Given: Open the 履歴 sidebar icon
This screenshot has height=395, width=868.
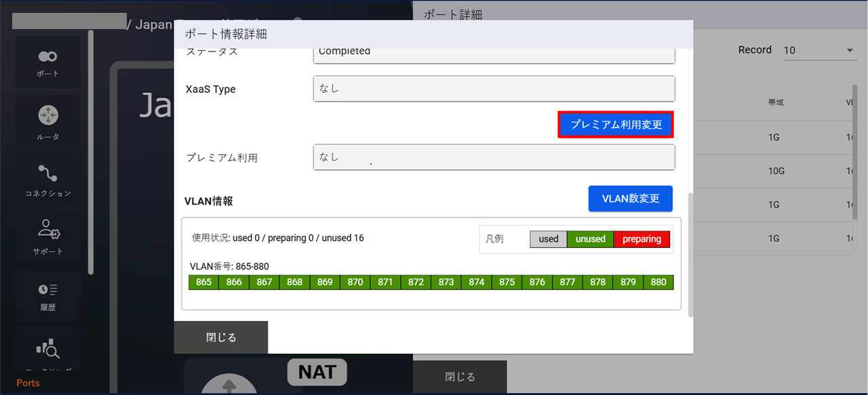Looking at the screenshot, I should click(47, 295).
